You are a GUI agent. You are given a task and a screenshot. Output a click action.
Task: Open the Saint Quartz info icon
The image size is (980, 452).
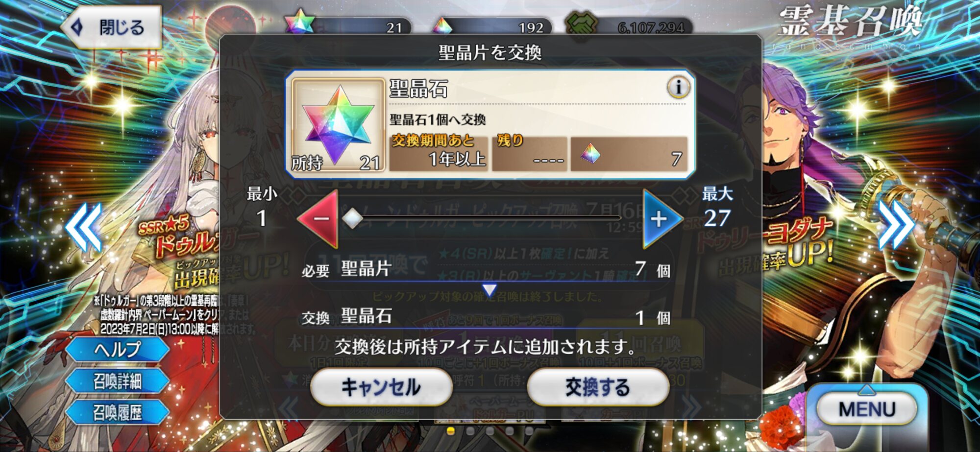(678, 88)
